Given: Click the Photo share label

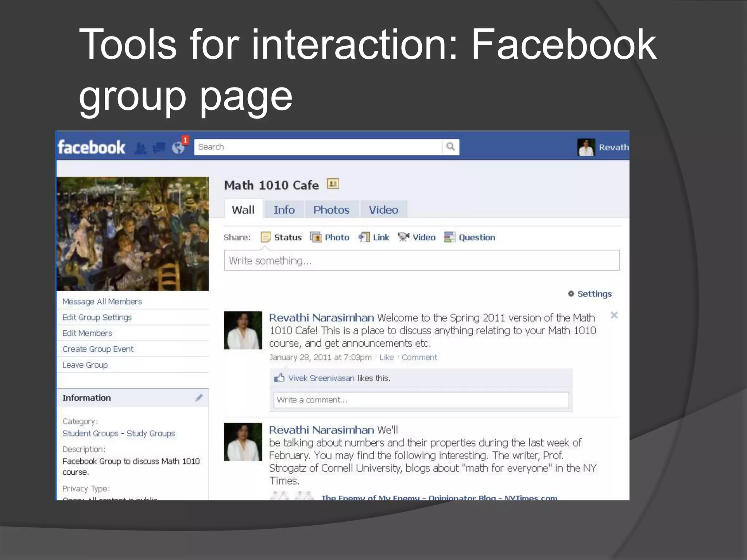Looking at the screenshot, I should (x=337, y=237).
